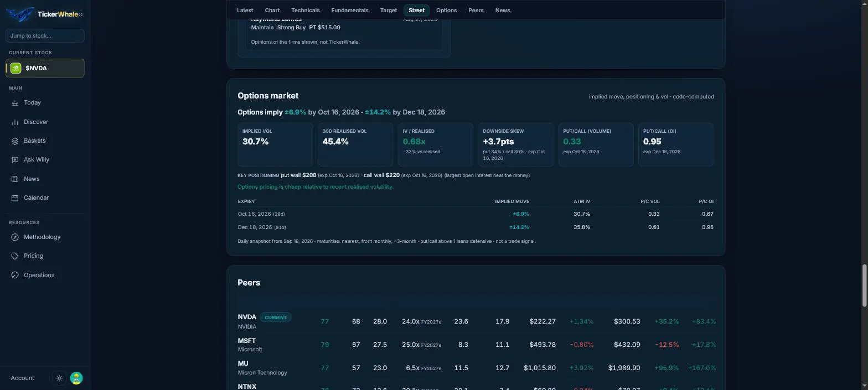Image resolution: width=868 pixels, height=390 pixels.
Task: Open the MSFT peer row
Action: point(476,345)
